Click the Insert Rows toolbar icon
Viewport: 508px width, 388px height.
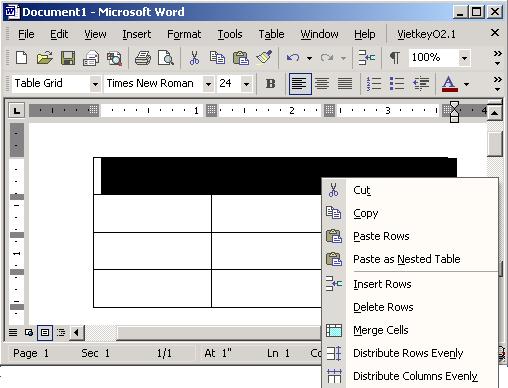366,58
